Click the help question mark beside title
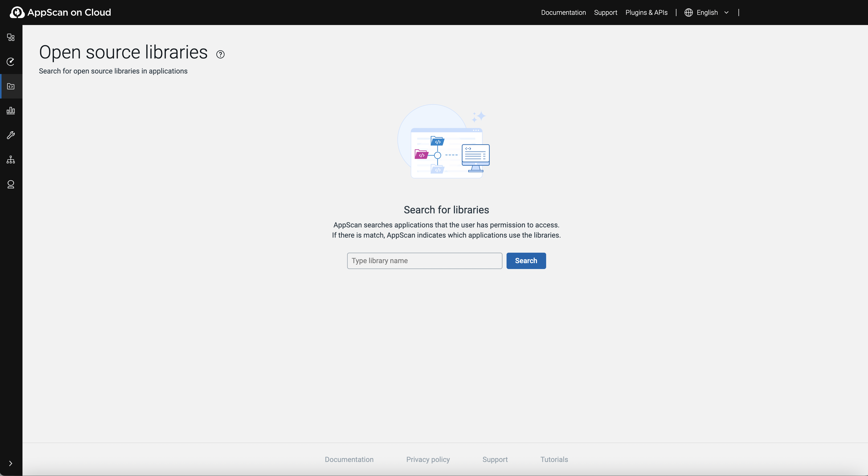The height and width of the screenshot is (476, 868). pos(220,55)
